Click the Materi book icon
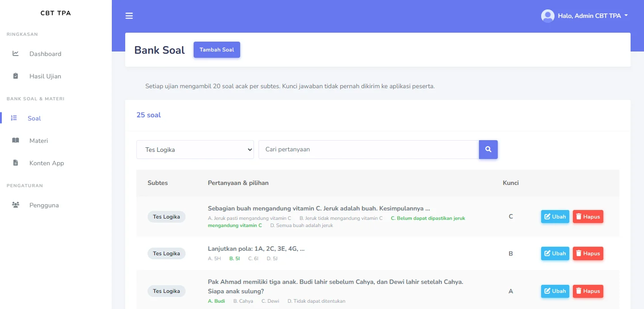Image resolution: width=644 pixels, height=309 pixels. pyautogui.click(x=16, y=141)
